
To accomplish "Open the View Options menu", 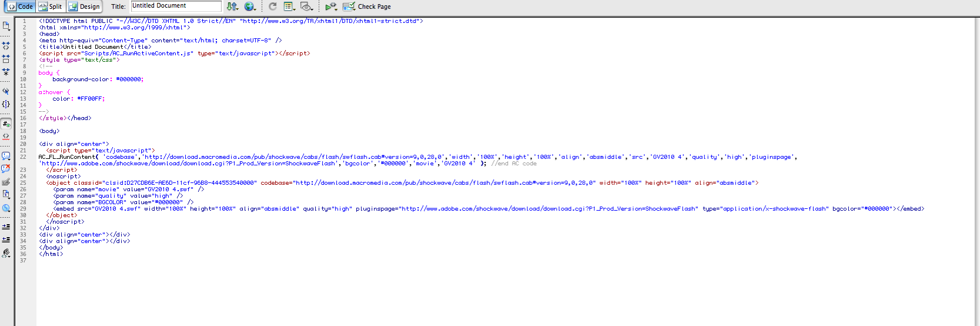I will [x=289, y=6].
